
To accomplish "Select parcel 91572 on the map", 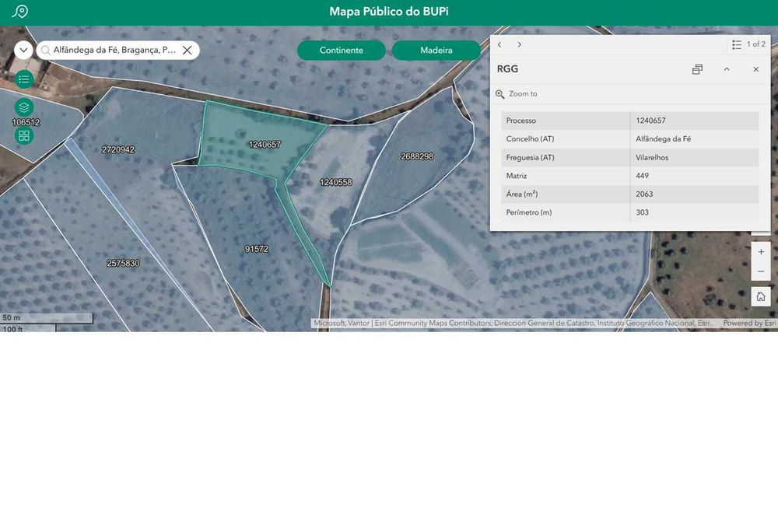I will coord(257,249).
